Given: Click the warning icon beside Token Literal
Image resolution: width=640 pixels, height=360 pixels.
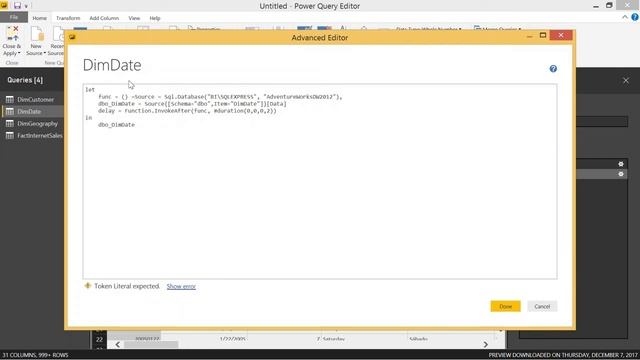Looking at the screenshot, I should pos(87,286).
